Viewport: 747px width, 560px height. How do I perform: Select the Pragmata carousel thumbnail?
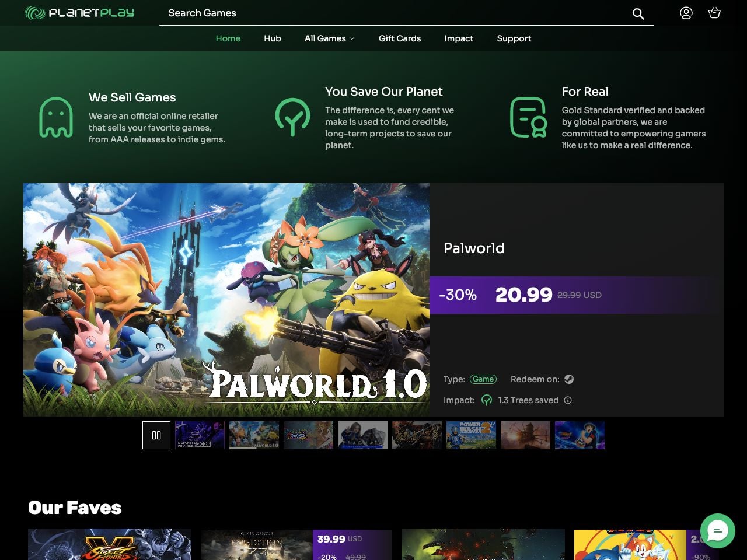(362, 435)
